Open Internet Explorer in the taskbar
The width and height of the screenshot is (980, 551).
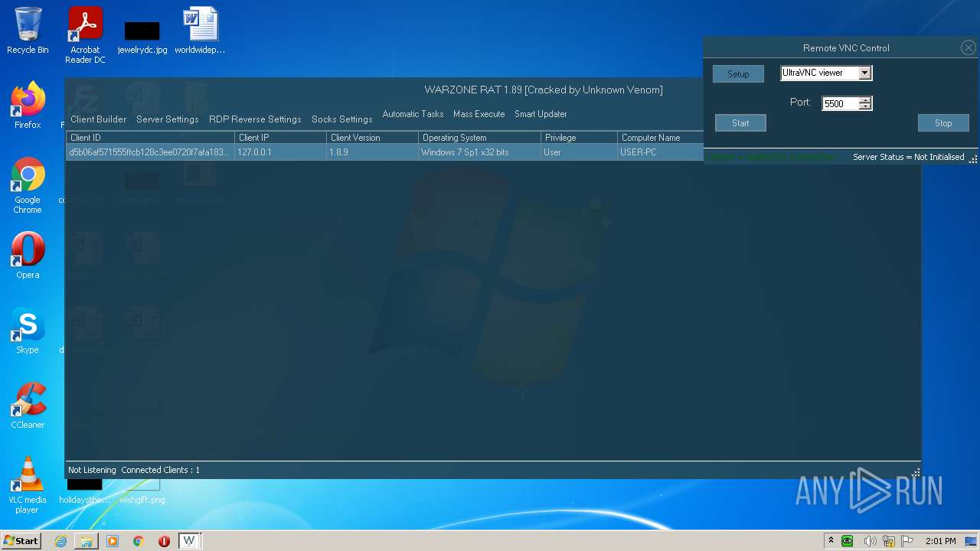(x=61, y=541)
